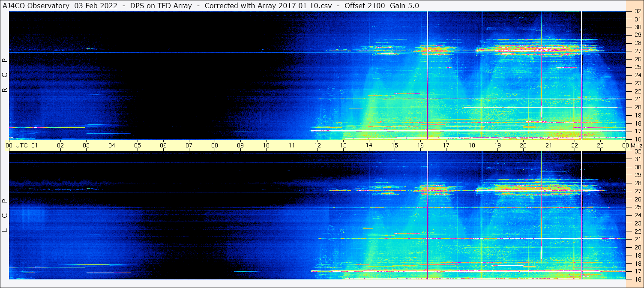Click the 25 MHz tick of RCP panel
This screenshot has width=644, height=288.
tap(637, 67)
